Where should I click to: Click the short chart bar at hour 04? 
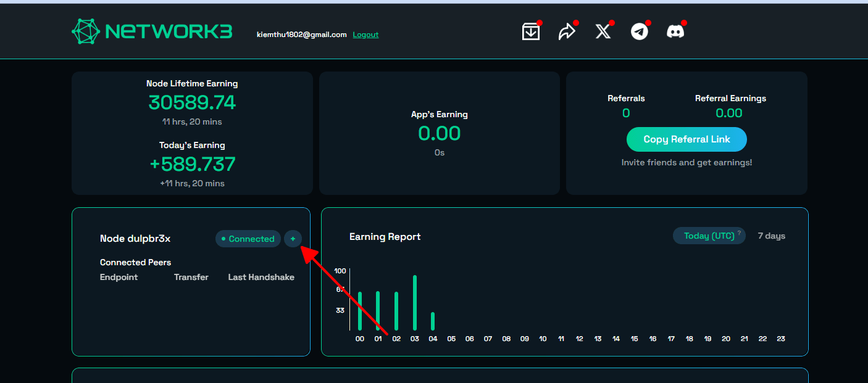(x=433, y=321)
